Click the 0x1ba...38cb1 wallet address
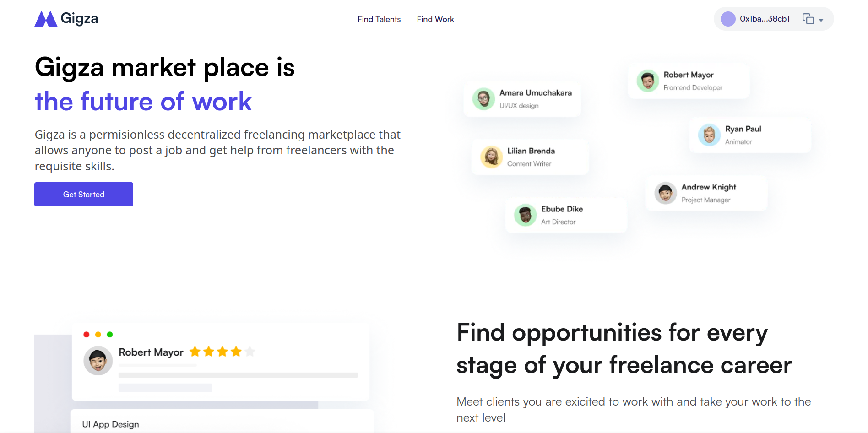 [x=765, y=19]
